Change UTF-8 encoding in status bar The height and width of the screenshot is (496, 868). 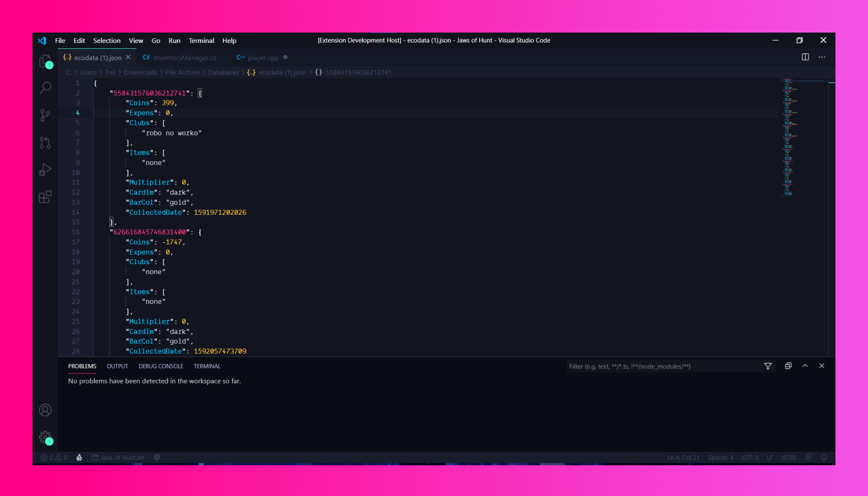pyautogui.click(x=750, y=458)
